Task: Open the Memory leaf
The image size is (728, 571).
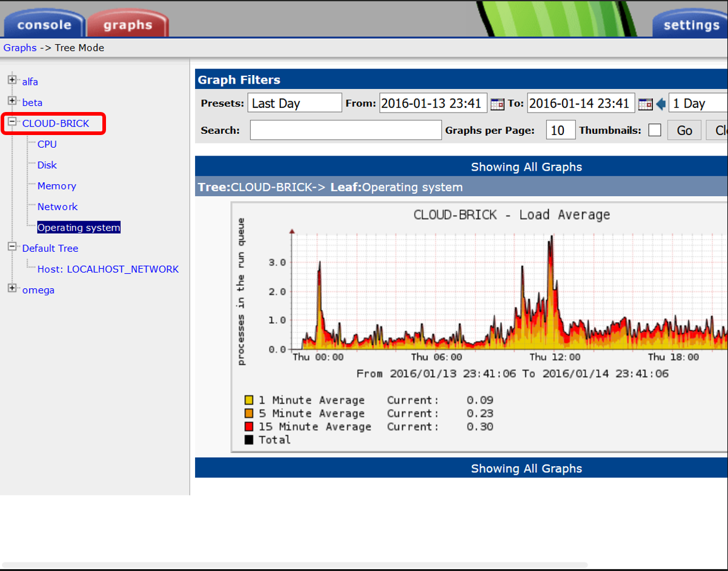Action: pyautogui.click(x=57, y=186)
